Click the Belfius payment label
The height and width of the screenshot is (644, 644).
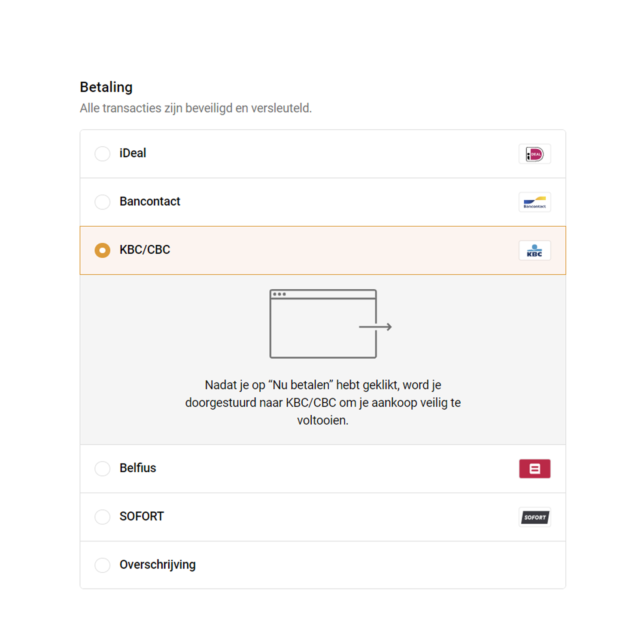[138, 468]
